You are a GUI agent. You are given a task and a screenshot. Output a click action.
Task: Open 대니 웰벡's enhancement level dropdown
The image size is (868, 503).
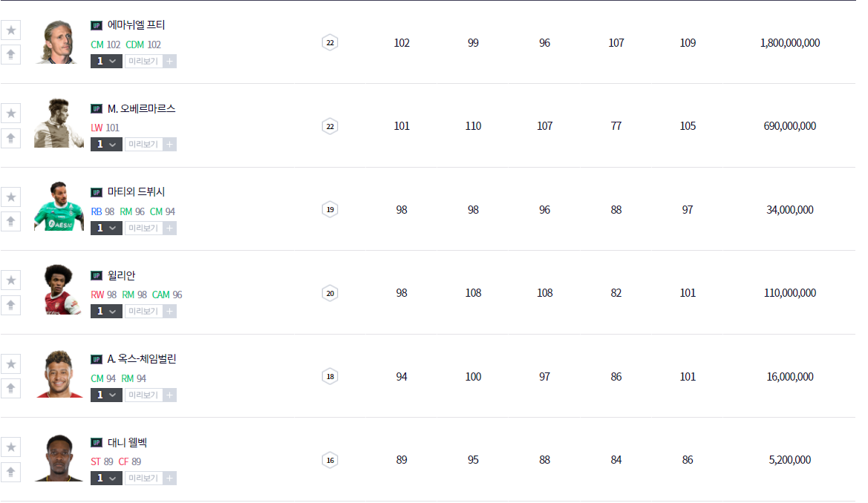pos(106,478)
